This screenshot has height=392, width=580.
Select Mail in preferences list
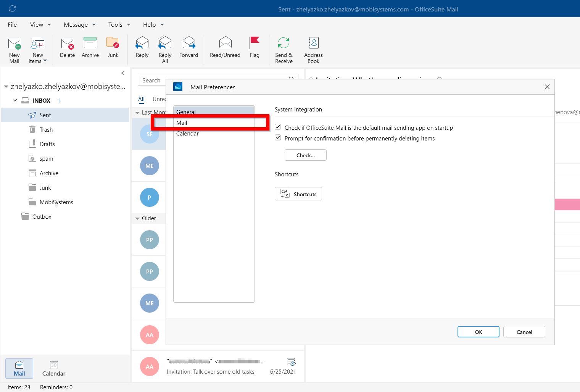point(214,123)
